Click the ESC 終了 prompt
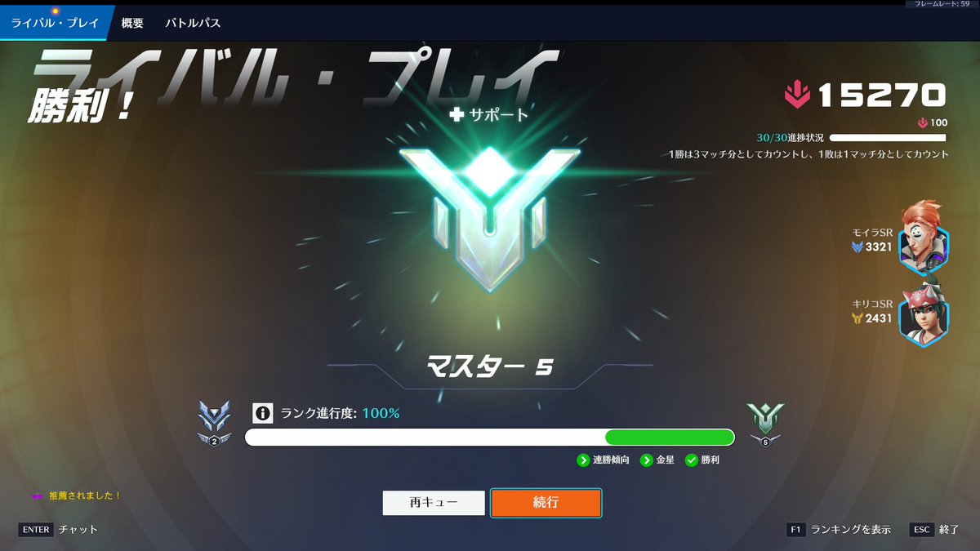Image resolution: width=980 pixels, height=551 pixels. [x=935, y=529]
